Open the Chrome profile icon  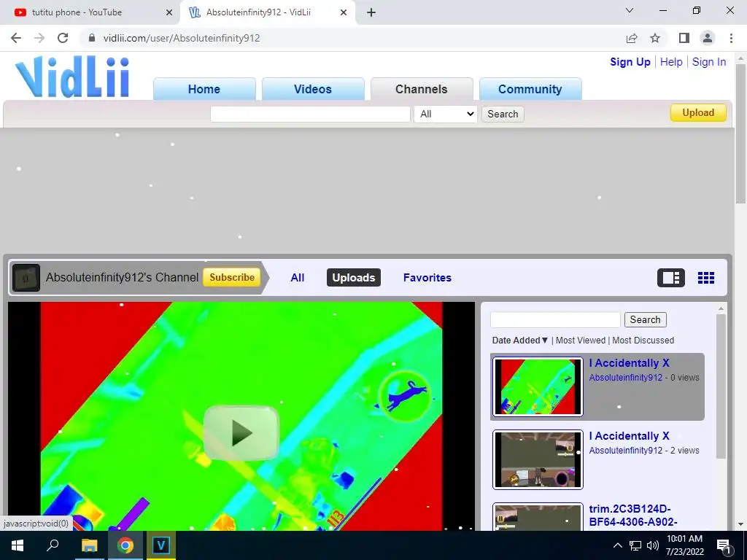708,38
